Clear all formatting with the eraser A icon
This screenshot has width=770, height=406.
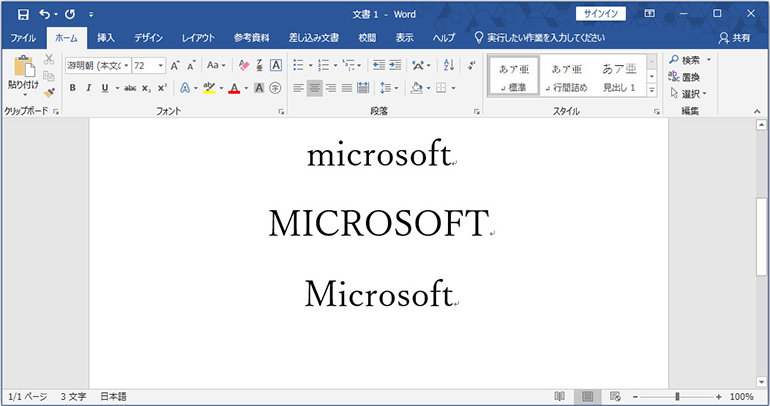(244, 65)
